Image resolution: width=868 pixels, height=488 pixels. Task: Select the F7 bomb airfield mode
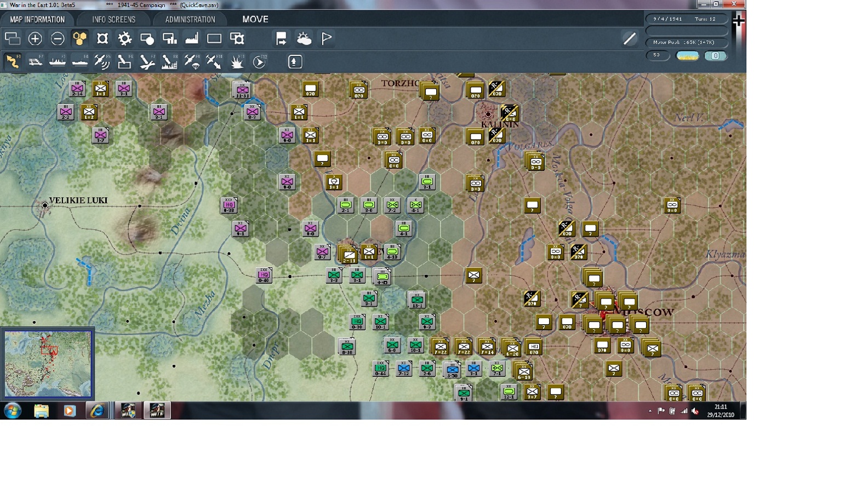coord(147,61)
